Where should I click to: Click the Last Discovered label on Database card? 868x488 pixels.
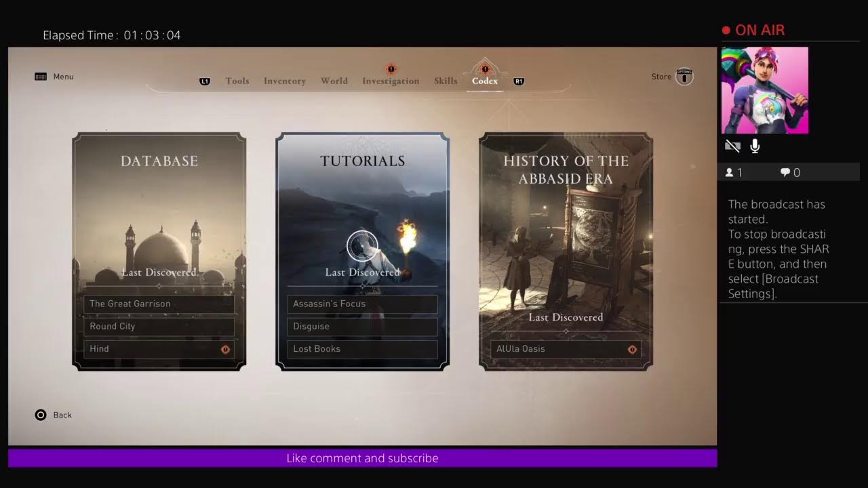point(159,272)
